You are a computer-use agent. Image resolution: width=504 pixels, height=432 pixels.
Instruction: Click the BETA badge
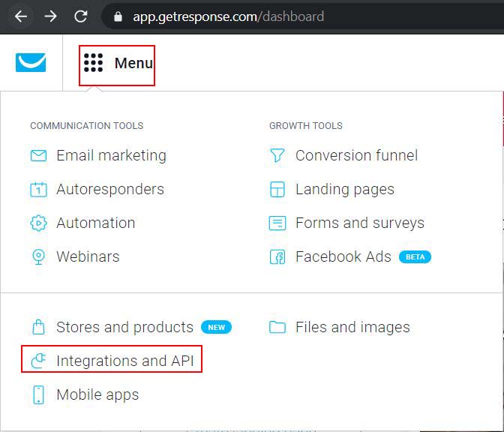click(x=415, y=256)
